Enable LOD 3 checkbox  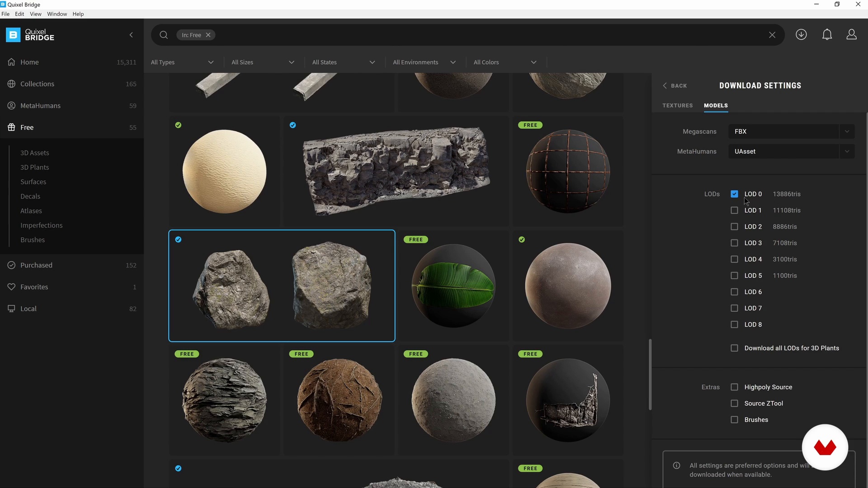[734, 243]
